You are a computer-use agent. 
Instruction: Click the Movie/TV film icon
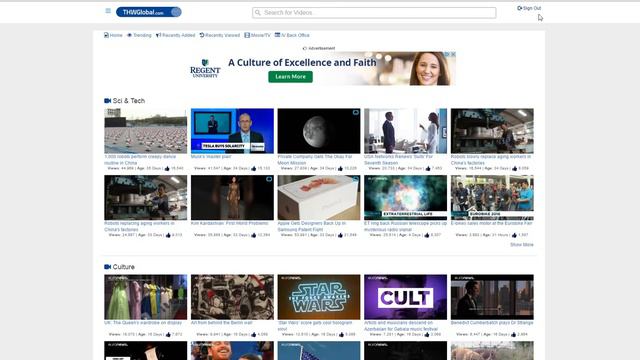247,35
